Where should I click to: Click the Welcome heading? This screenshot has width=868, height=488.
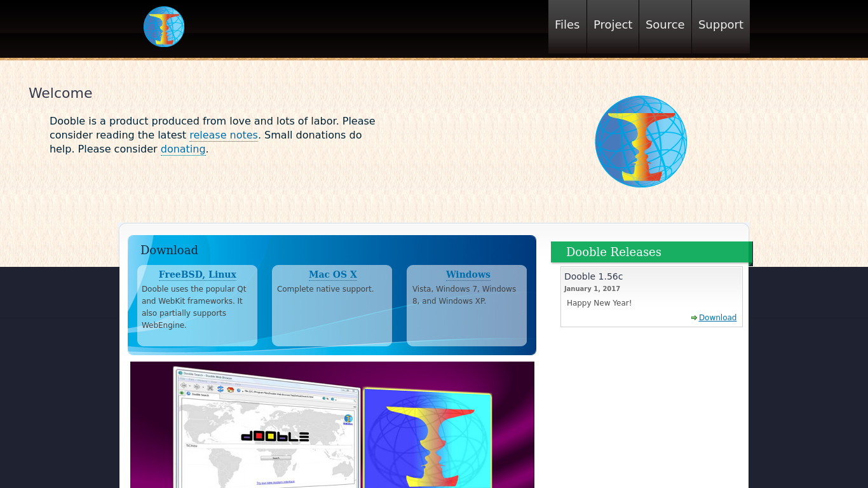point(60,93)
